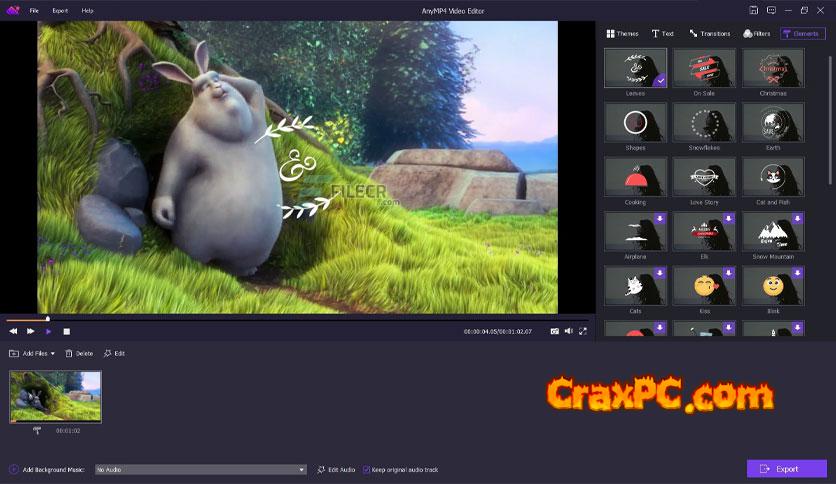Download the Kiss emoji element

[x=728, y=273]
